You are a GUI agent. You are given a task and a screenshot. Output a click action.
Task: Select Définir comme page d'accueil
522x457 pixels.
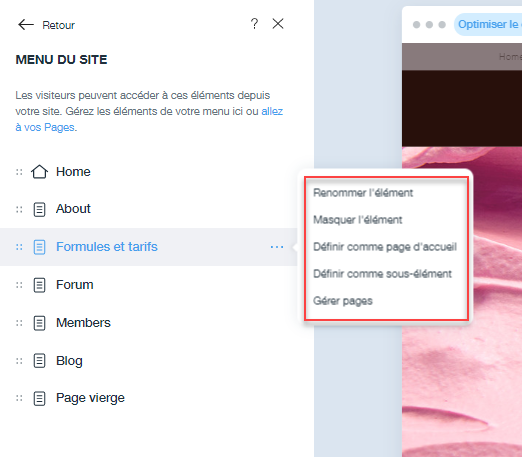pyautogui.click(x=385, y=247)
